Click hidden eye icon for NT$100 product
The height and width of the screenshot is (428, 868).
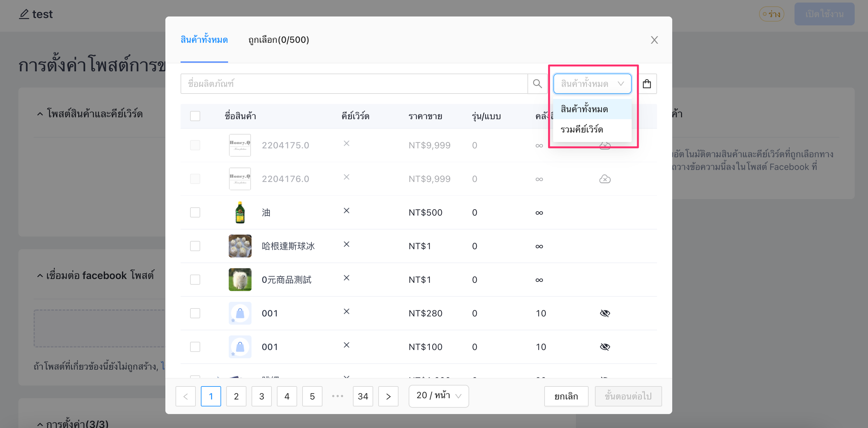(x=605, y=347)
